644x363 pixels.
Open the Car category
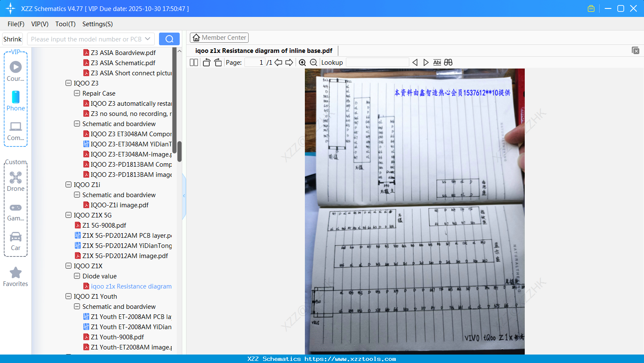16,241
